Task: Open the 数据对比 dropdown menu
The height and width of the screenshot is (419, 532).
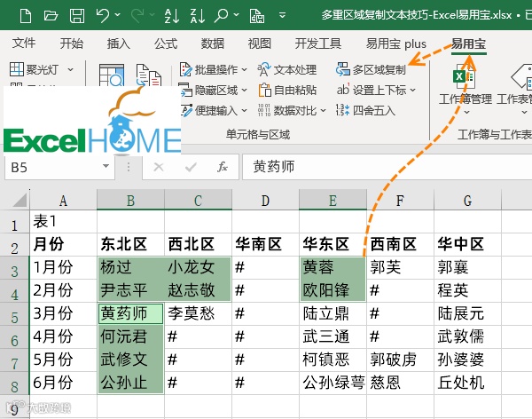Action: 292,110
